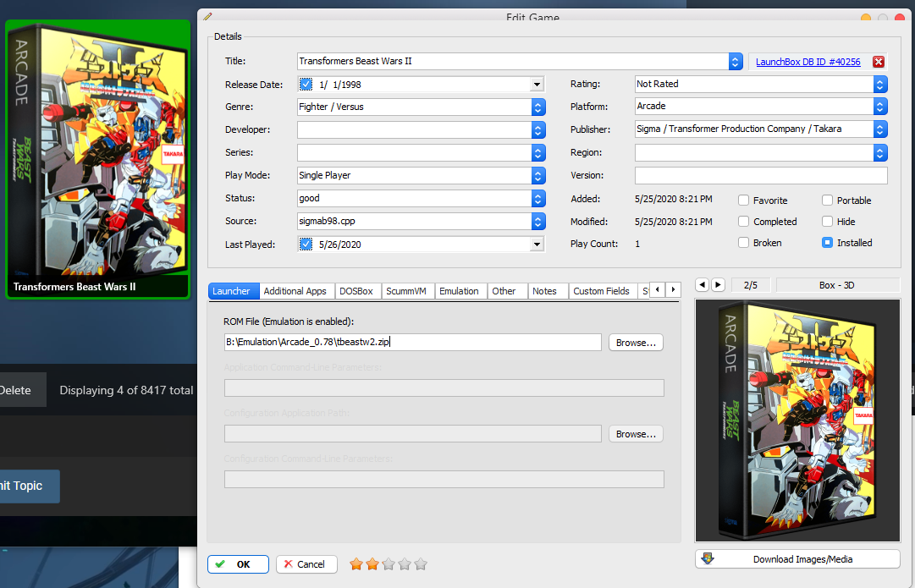Set rating to four stars

click(405, 564)
